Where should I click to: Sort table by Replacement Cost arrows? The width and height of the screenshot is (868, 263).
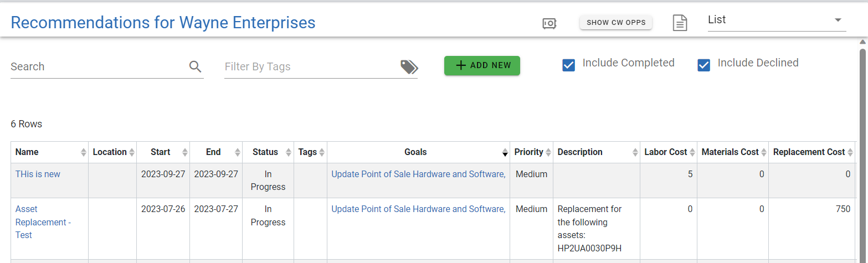850,152
